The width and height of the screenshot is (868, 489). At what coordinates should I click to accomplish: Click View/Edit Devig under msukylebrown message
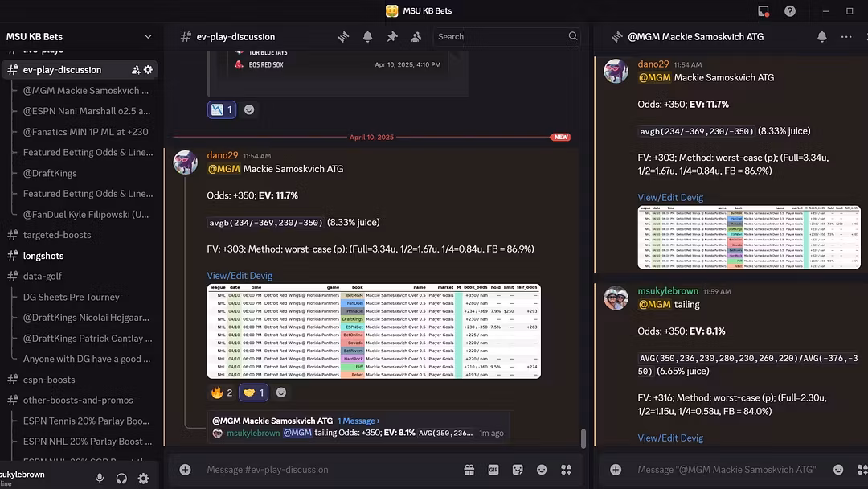(x=670, y=438)
